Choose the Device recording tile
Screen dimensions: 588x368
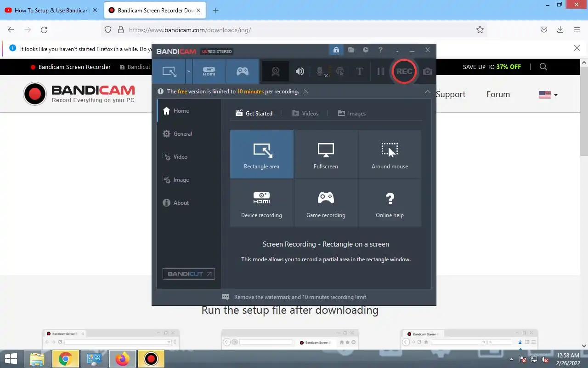(x=262, y=203)
